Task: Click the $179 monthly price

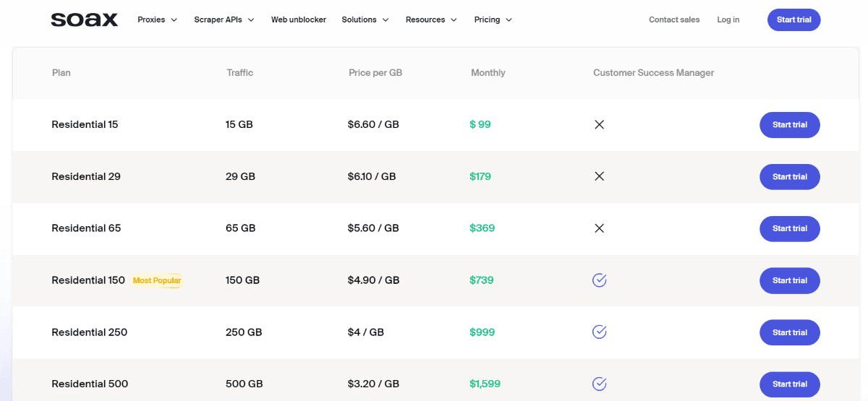Action: coord(480,176)
